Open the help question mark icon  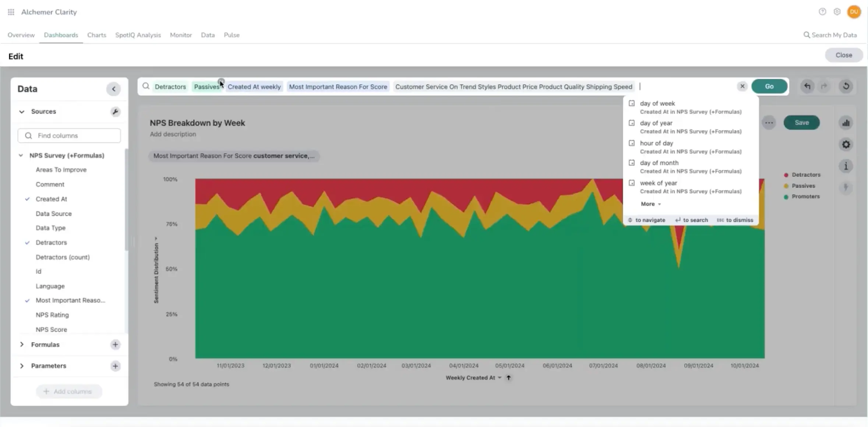coord(822,12)
